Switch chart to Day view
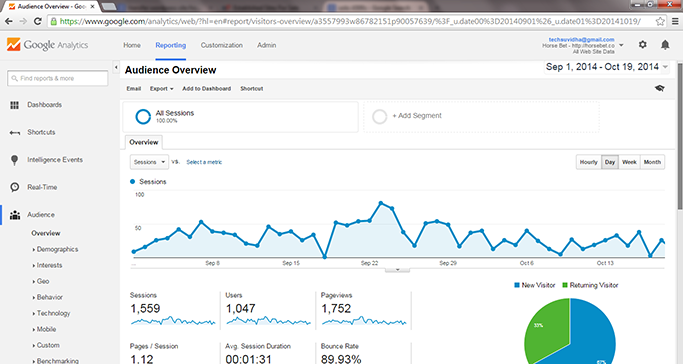683x364 pixels. pyautogui.click(x=610, y=162)
